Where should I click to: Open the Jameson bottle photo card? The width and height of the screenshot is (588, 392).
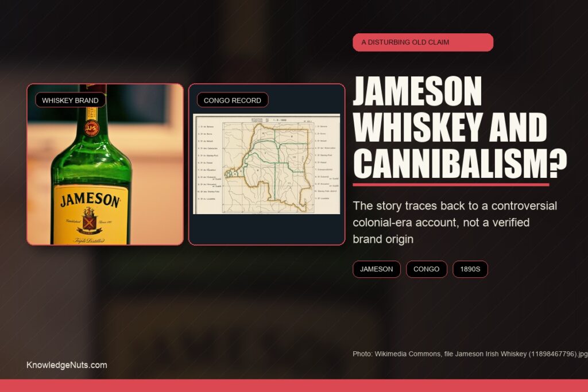105,165
